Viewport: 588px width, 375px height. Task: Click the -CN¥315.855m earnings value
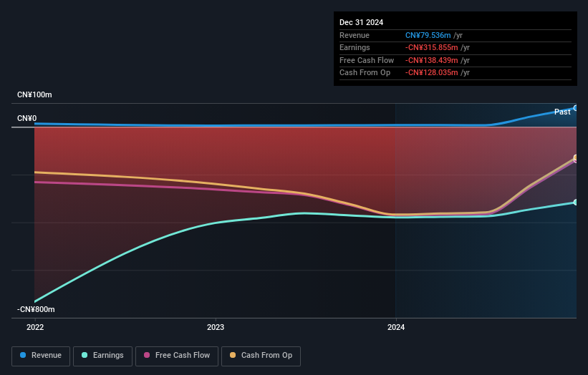tap(431, 47)
